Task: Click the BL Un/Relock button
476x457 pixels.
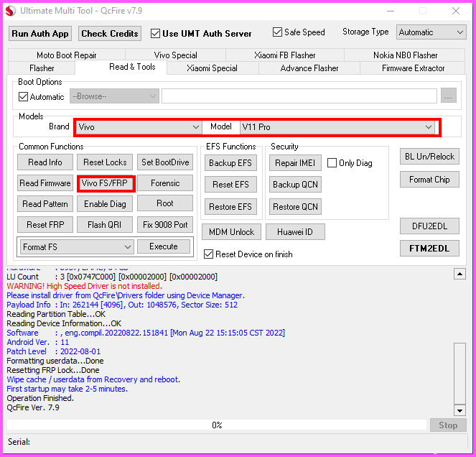Action: coord(429,156)
